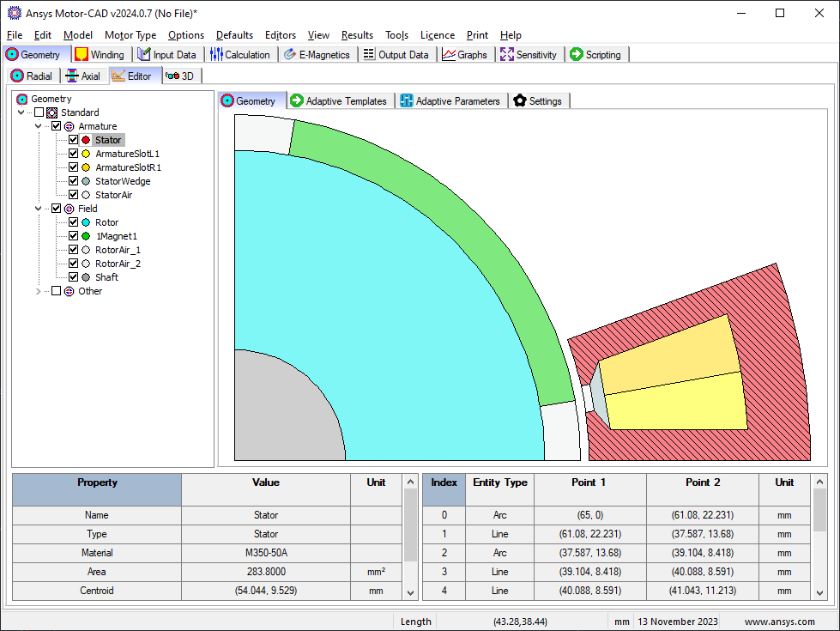Click the Armature group icon
This screenshot has width=840, height=631.
tap(69, 126)
